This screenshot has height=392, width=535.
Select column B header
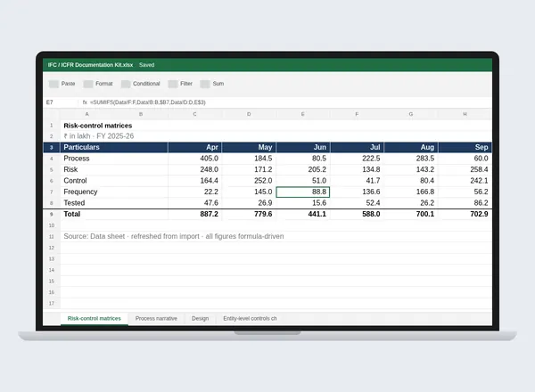click(141, 114)
